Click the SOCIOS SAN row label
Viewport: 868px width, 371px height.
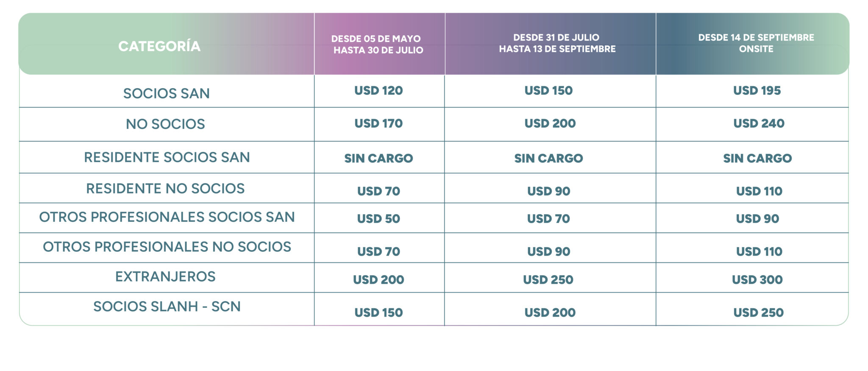coord(167,93)
